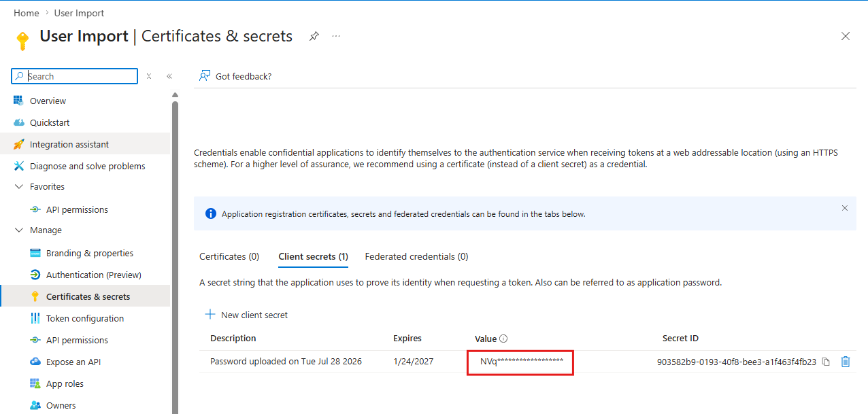Show the Value column info tooltip
868x414 pixels.
(503, 339)
